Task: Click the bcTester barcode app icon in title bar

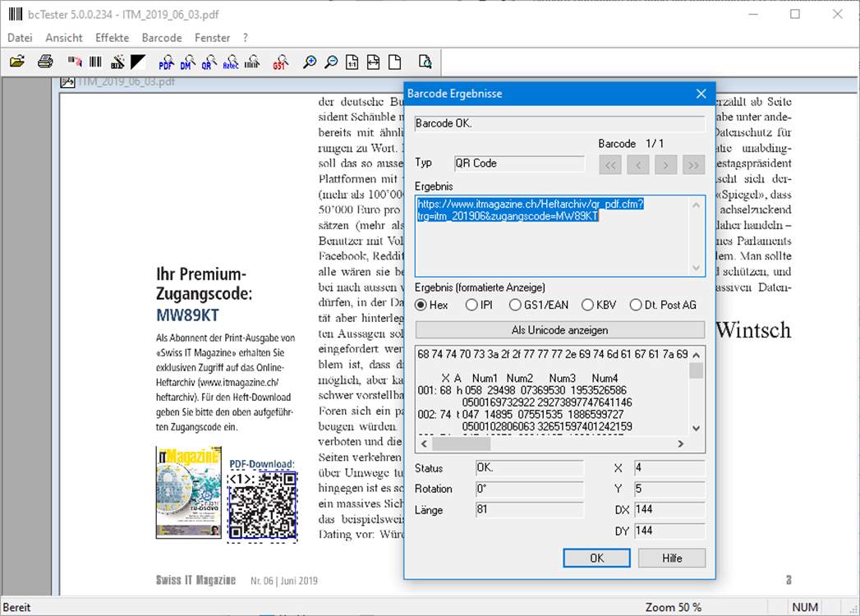Action: tap(16, 14)
